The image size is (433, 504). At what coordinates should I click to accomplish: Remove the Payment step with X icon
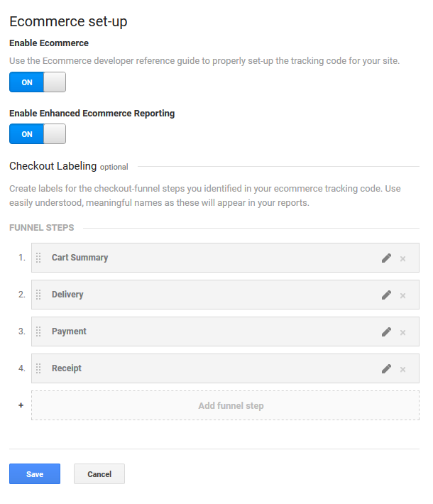coord(402,333)
